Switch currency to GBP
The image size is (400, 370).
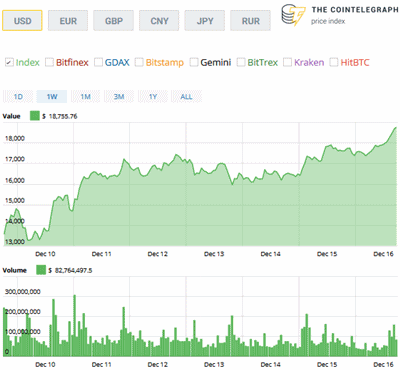[x=114, y=21]
